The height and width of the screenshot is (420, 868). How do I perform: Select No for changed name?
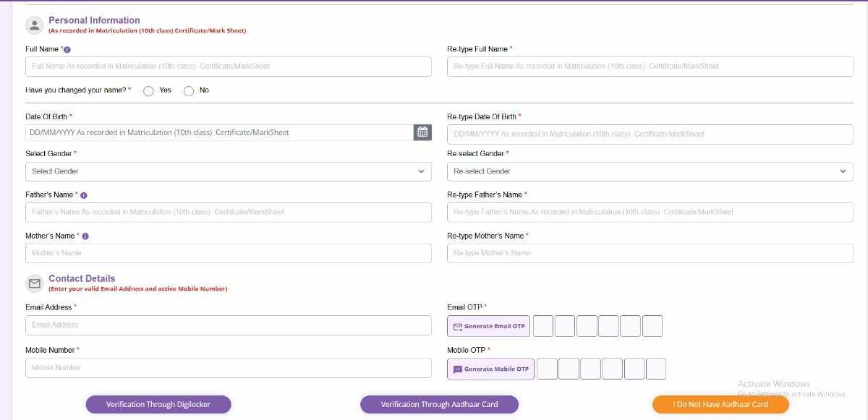click(189, 91)
